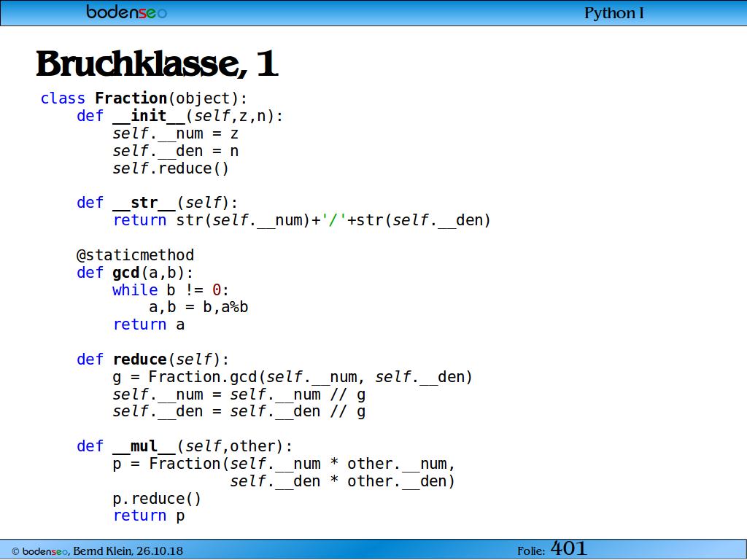Click 'self.__den = self.__den // g' line
Viewport: 747px width, 560px height.
coord(239,411)
